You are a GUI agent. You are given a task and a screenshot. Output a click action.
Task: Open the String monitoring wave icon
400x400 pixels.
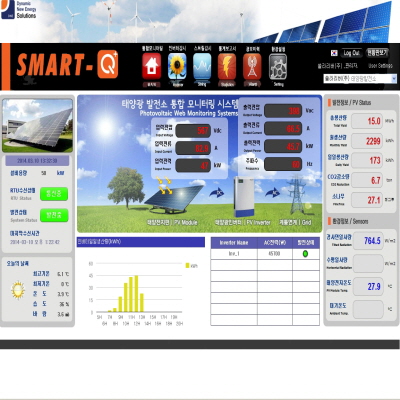(x=202, y=66)
